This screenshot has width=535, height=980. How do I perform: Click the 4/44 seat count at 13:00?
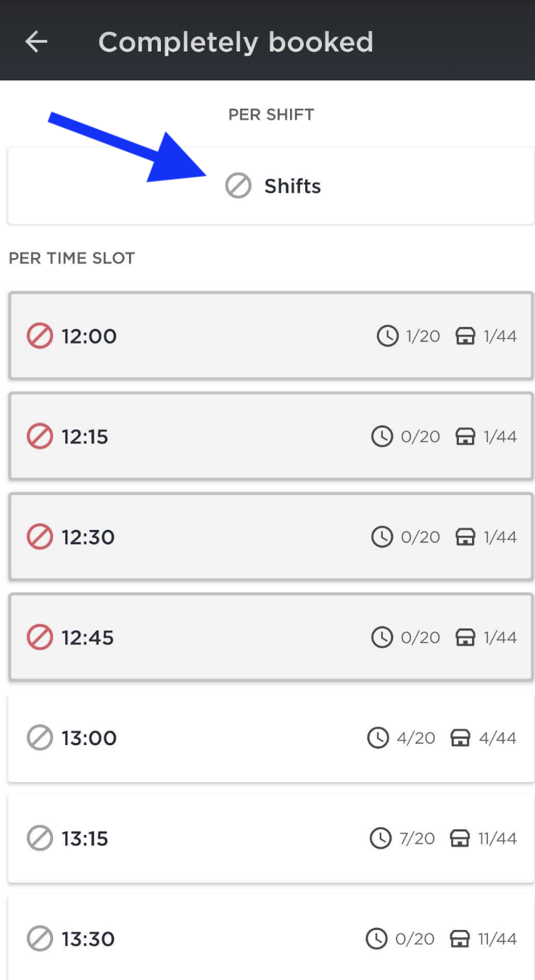coord(497,738)
